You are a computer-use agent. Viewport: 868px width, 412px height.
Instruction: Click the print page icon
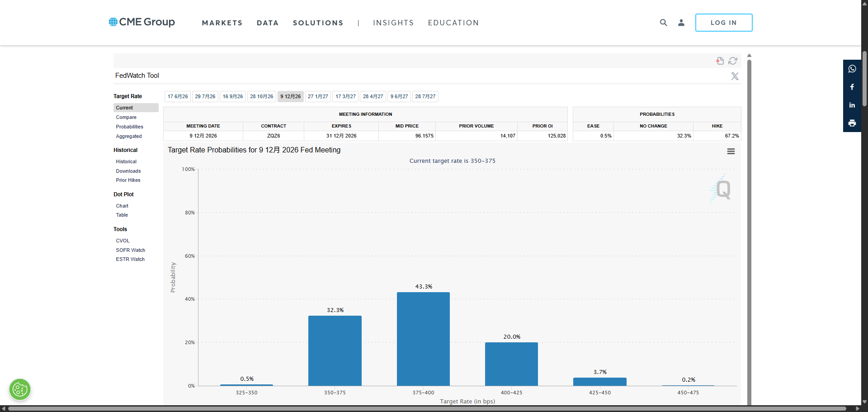tap(852, 123)
